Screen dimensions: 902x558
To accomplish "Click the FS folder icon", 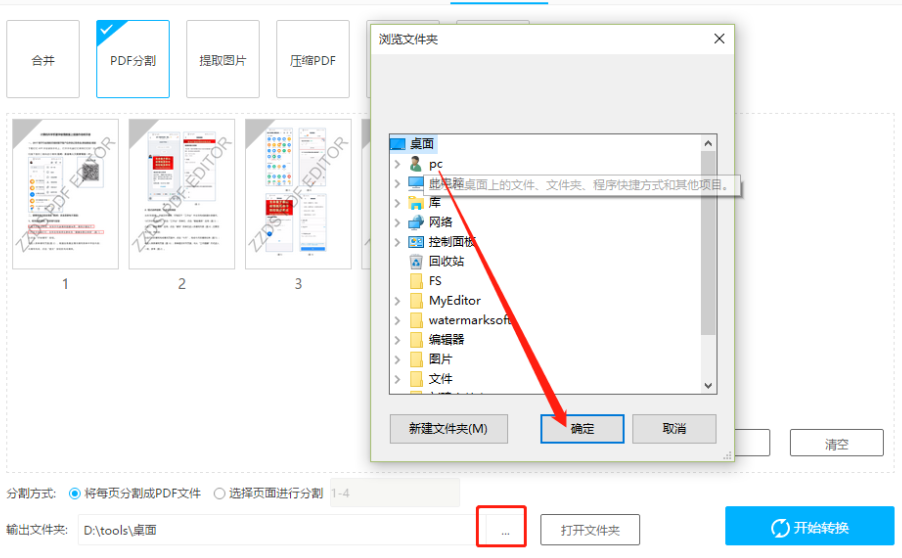I will click(416, 281).
